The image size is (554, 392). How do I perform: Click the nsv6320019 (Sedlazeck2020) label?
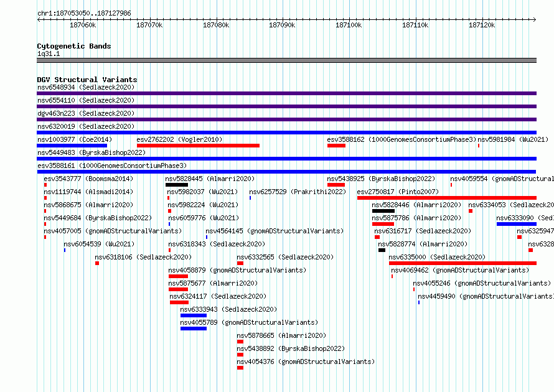click(x=86, y=126)
